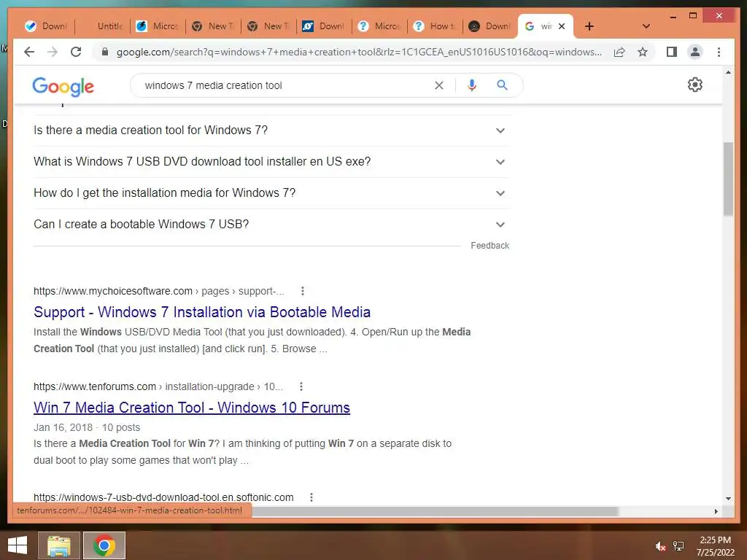View site security lock info

105,52
